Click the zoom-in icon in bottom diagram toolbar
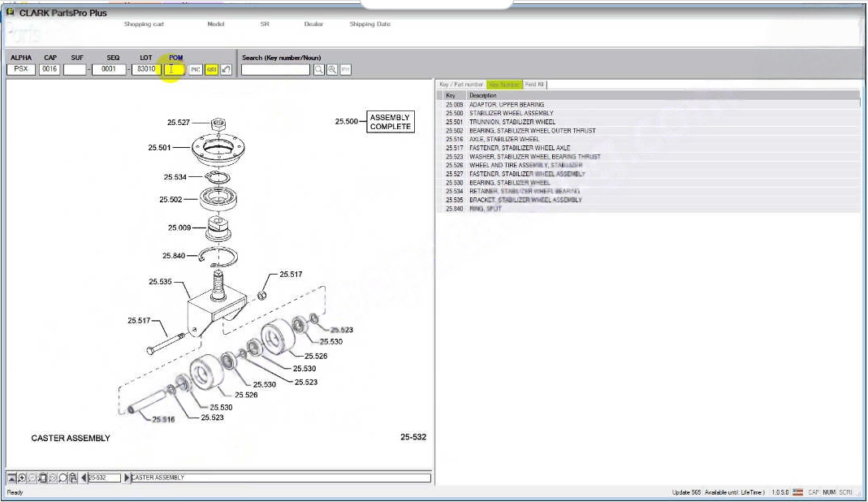The image size is (868, 502). coord(22,478)
